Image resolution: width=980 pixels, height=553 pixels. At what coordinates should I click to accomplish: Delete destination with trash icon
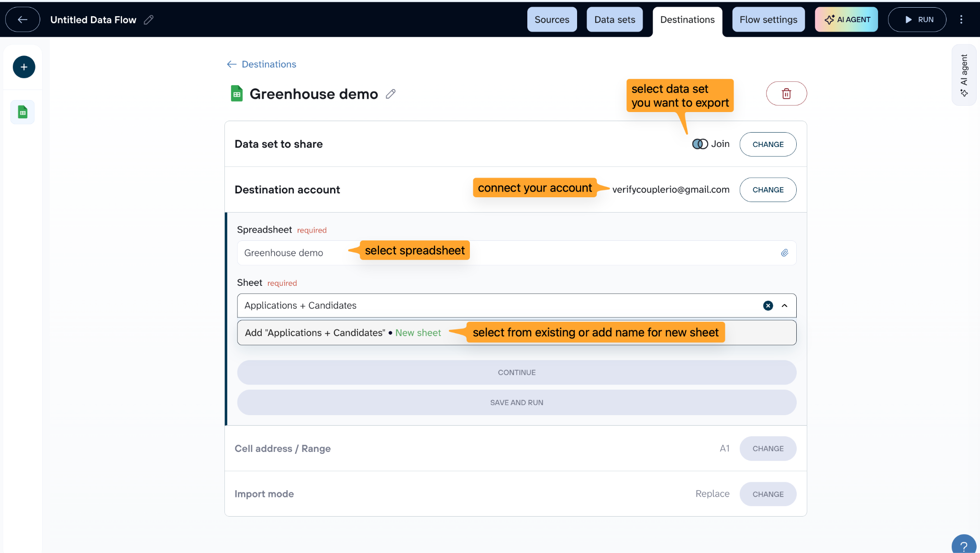tap(786, 93)
